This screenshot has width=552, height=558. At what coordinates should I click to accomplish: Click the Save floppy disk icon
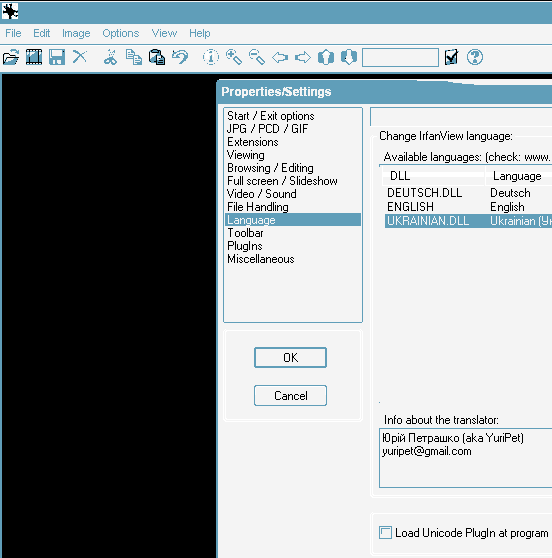[x=57, y=57]
